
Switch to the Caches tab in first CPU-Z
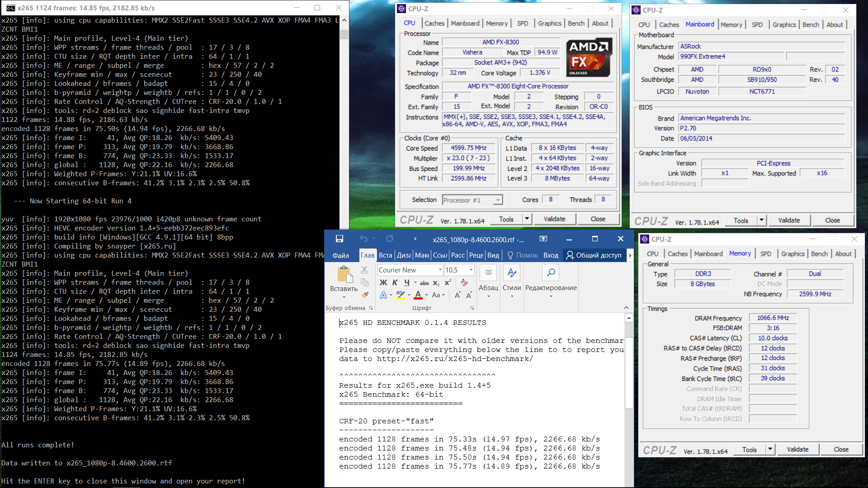pos(434,23)
